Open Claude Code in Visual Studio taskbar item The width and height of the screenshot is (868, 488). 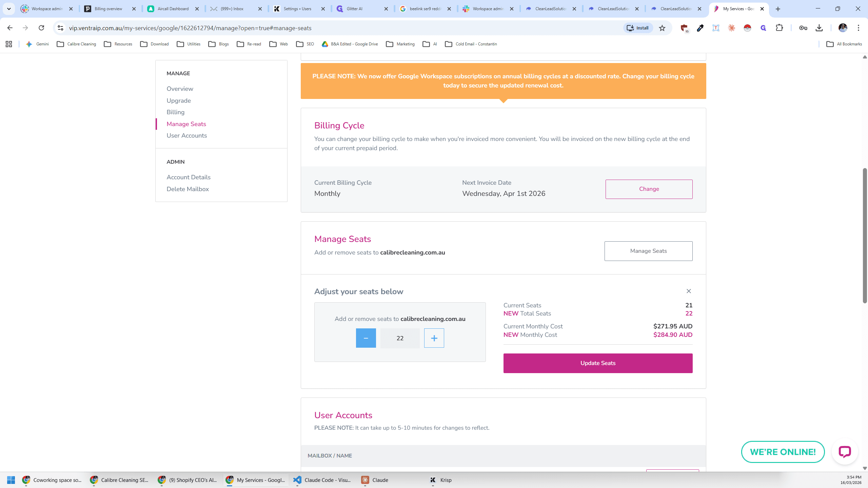(323, 480)
